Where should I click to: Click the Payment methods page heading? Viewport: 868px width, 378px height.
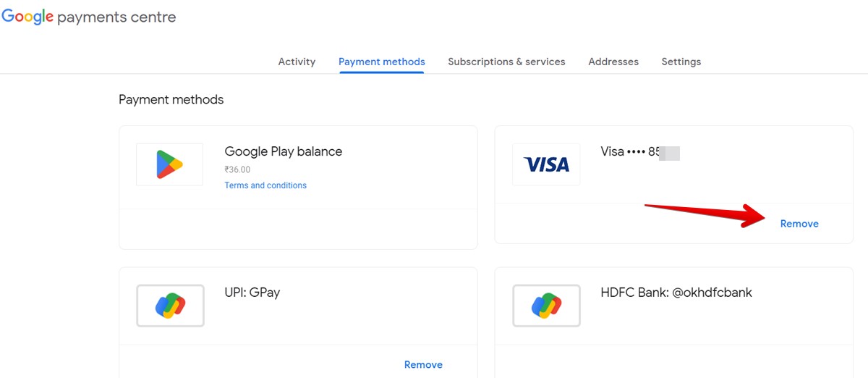click(x=171, y=99)
